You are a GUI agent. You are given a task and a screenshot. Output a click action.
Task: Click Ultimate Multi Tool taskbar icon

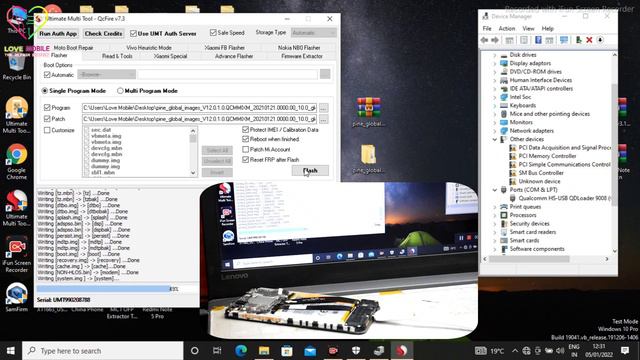pyautogui.click(x=402, y=351)
